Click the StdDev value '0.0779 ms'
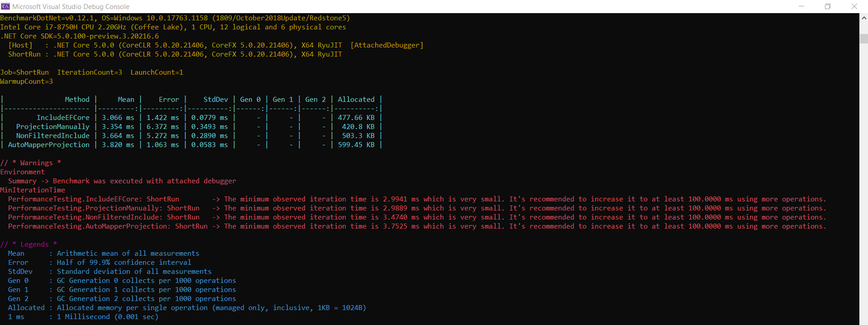868x325 pixels. click(x=210, y=118)
